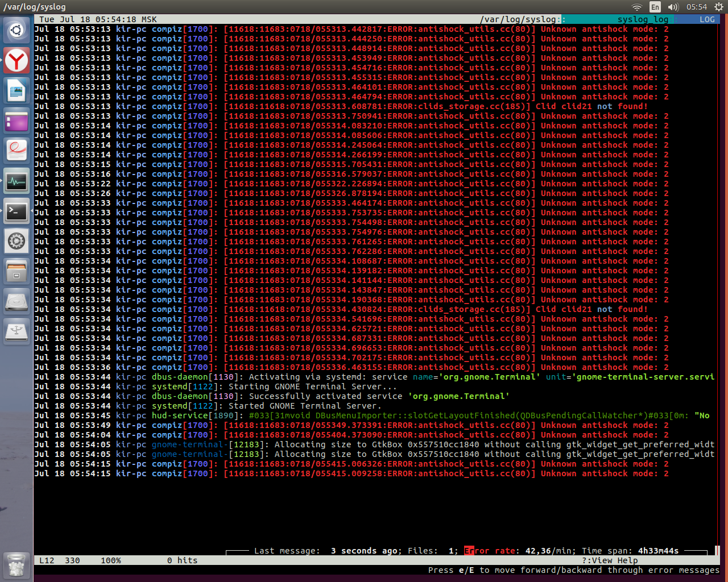
Task: Open the purple window app in launcher
Action: [x=16, y=121]
